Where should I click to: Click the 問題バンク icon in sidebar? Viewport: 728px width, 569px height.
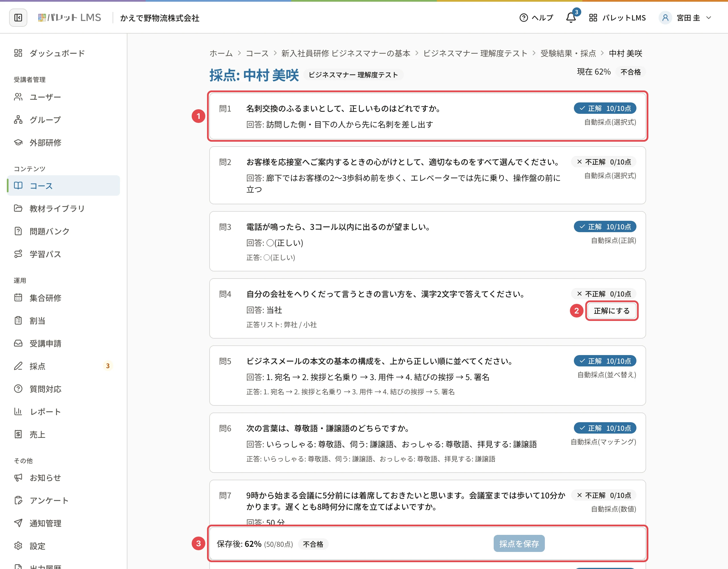tap(18, 231)
